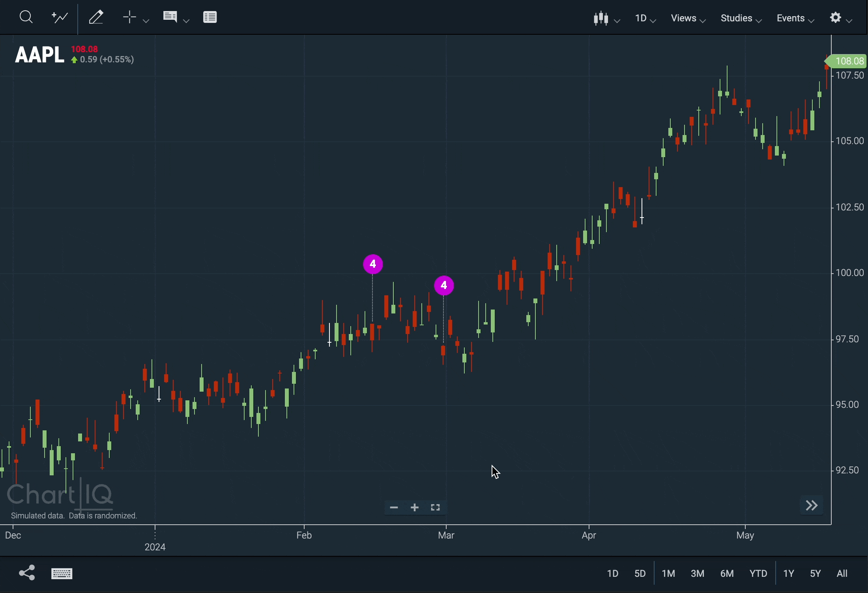Open the symbol search magnifier
Viewport: 868px width, 593px height.
click(x=26, y=17)
